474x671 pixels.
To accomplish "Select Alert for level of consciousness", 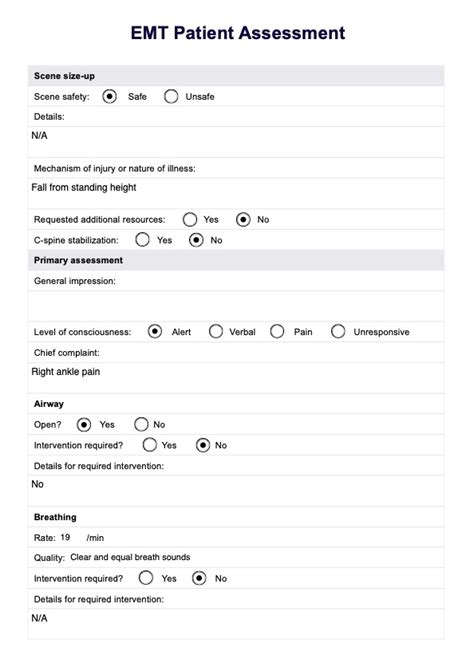I will [154, 331].
